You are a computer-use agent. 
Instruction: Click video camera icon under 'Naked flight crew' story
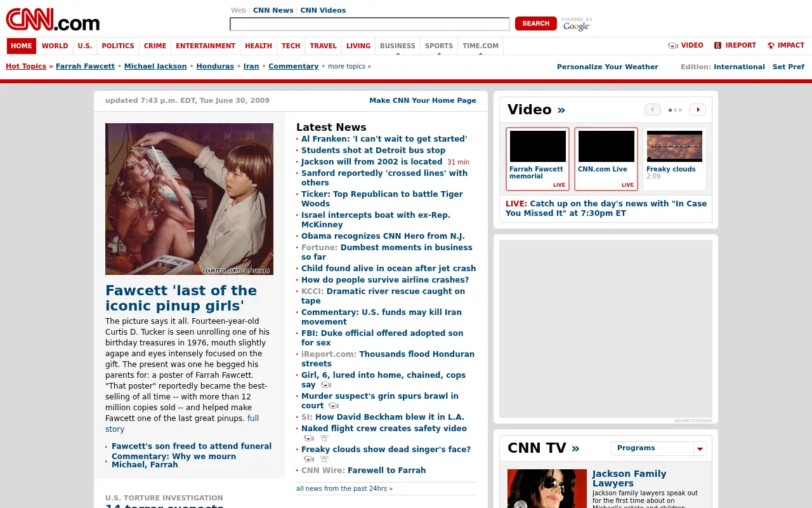[x=309, y=438]
